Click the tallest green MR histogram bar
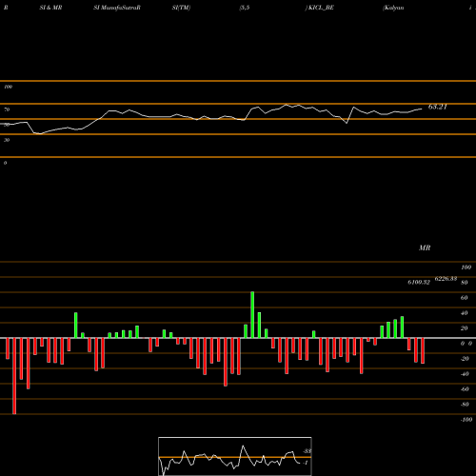 [x=252, y=315]
